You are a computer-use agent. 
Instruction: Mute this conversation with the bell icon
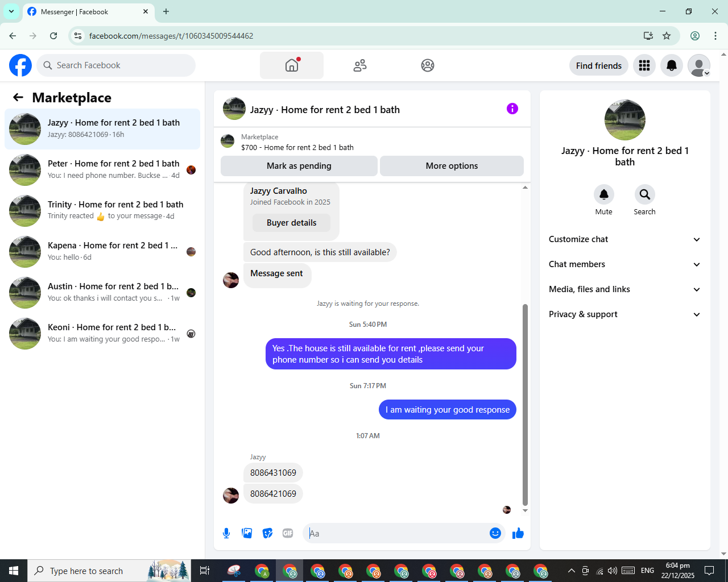(x=604, y=194)
